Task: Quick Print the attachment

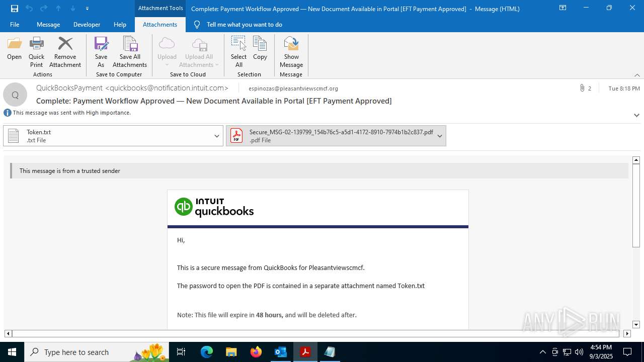Action: click(36, 52)
